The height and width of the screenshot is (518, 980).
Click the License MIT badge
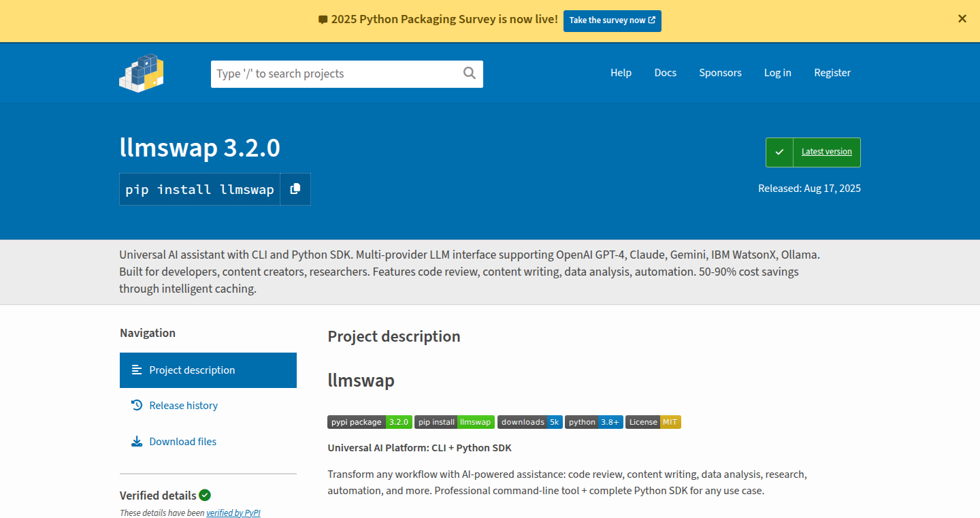[x=653, y=422]
